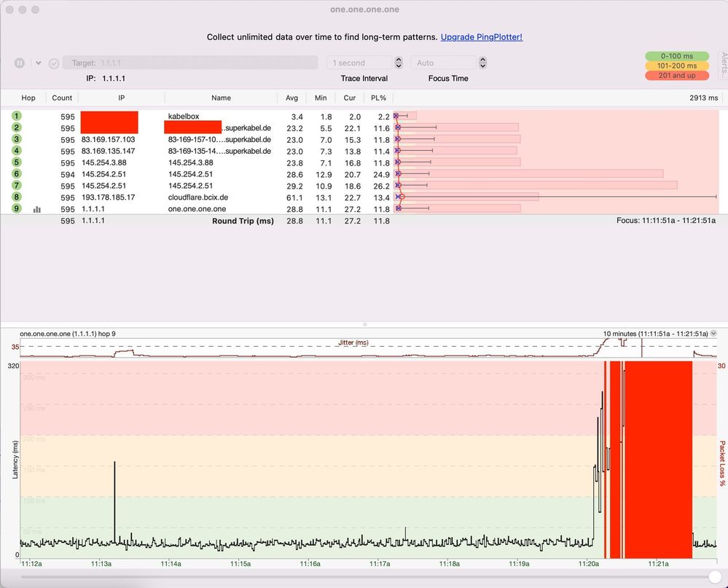Click the red 201 and up legend badge
Image resolution: width=728 pixels, height=588 pixels.
[x=677, y=75]
